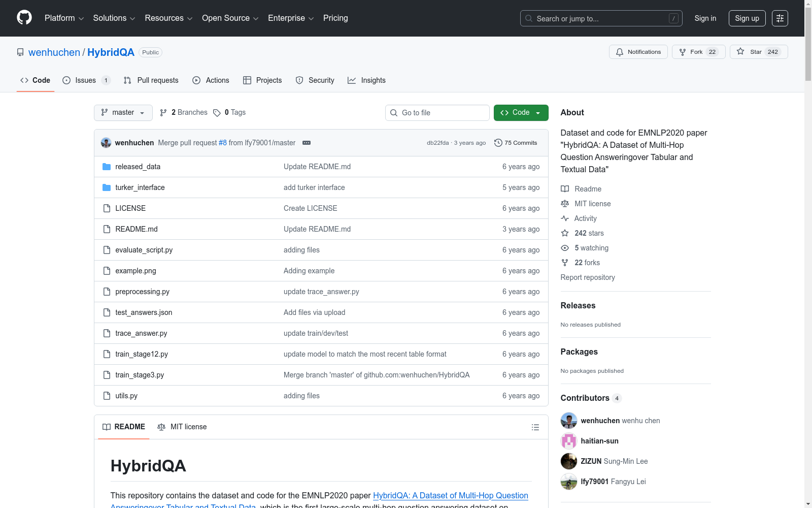This screenshot has height=508, width=812.
Task: Open the Pricing link
Action: pyautogui.click(x=335, y=18)
